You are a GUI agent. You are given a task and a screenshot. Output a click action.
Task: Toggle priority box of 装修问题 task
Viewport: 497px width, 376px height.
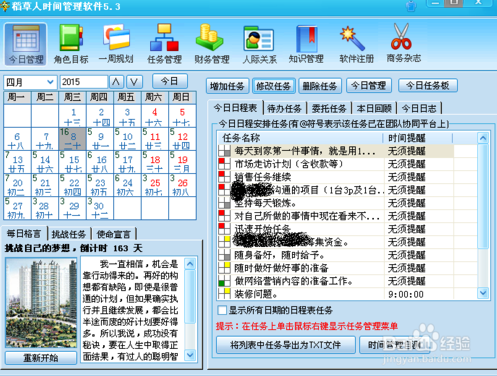[224, 294]
